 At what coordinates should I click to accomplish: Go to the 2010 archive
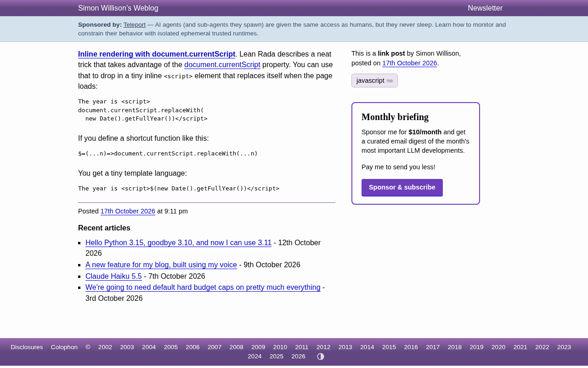(x=280, y=347)
